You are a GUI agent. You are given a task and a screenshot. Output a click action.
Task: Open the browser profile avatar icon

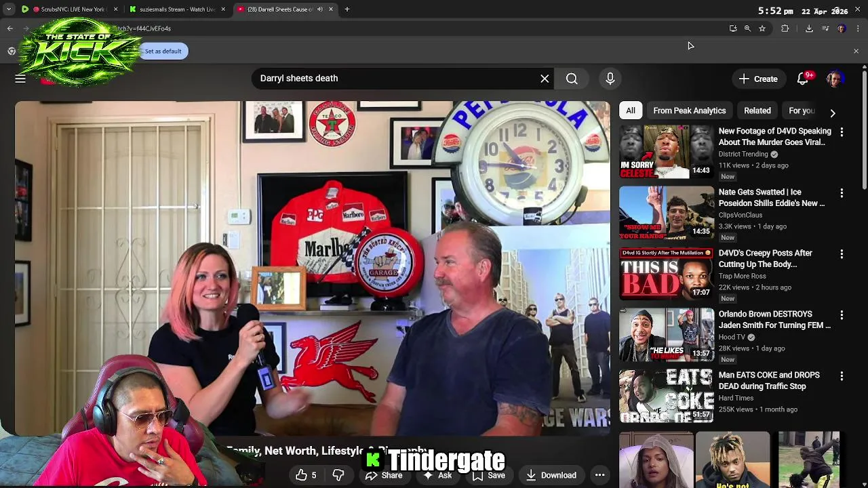[842, 28]
